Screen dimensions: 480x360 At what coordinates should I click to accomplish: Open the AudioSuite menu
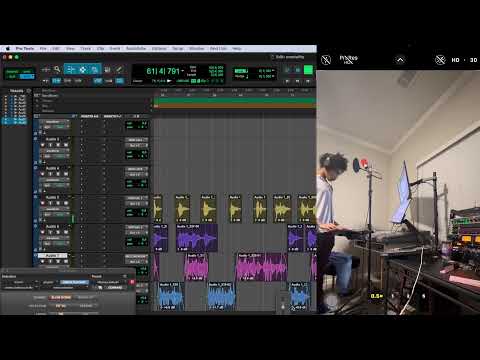(x=136, y=49)
